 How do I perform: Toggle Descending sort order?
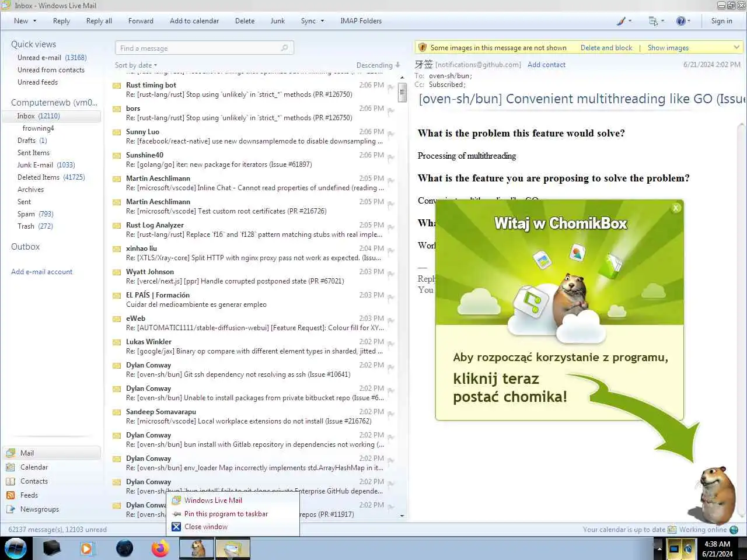[378, 65]
